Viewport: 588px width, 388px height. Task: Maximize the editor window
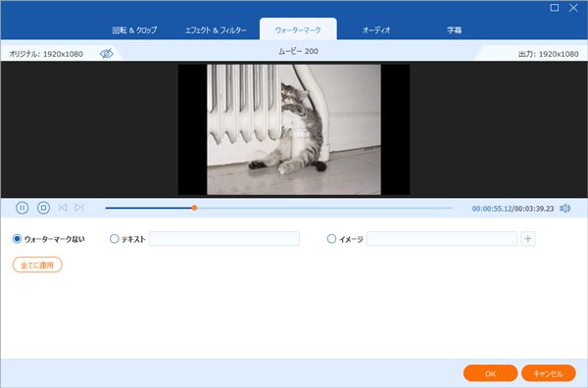tap(555, 8)
